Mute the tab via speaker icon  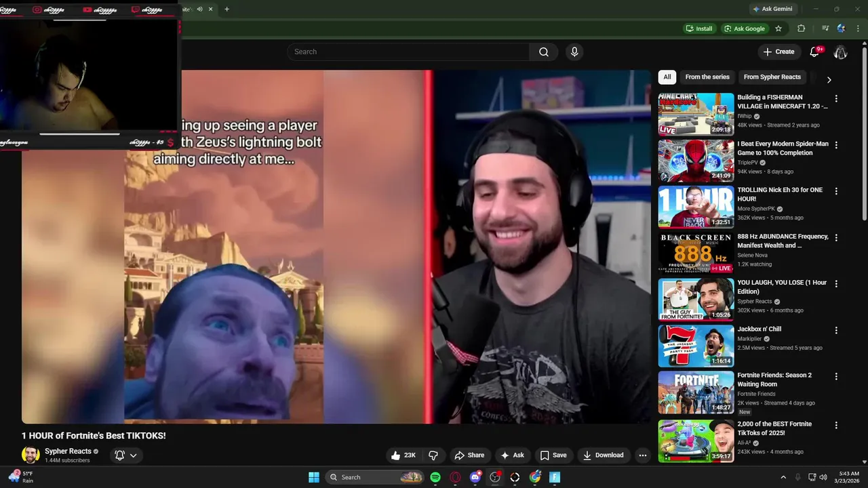pyautogui.click(x=199, y=9)
